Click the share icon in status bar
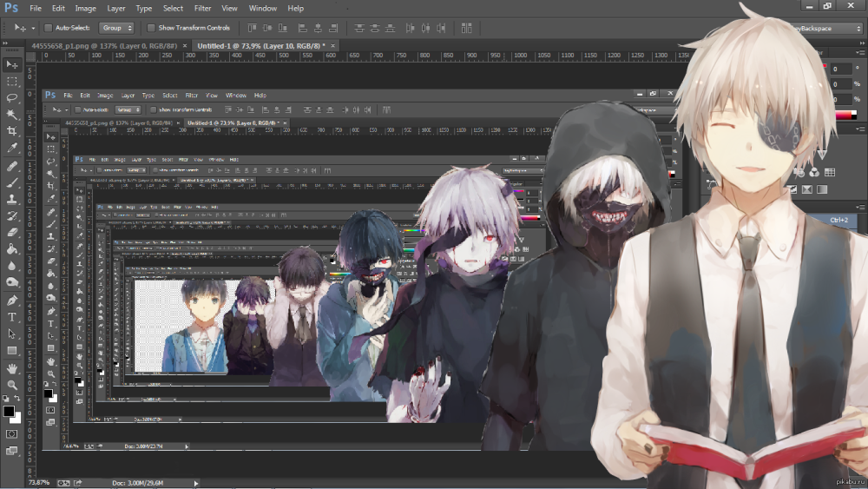 tap(78, 483)
